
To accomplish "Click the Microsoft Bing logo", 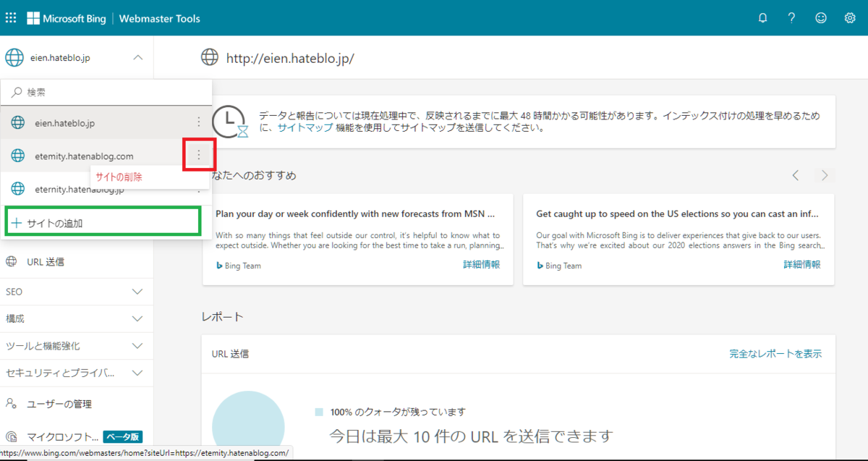I will pos(67,18).
